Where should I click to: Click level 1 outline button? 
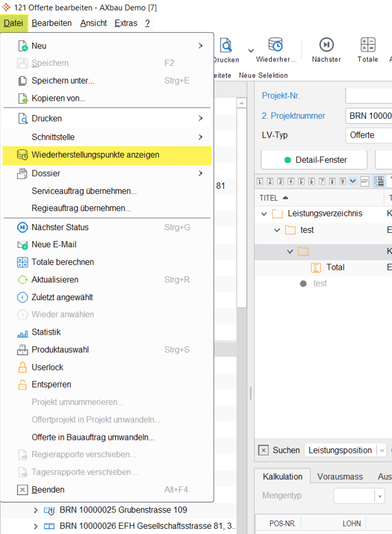[x=260, y=181]
